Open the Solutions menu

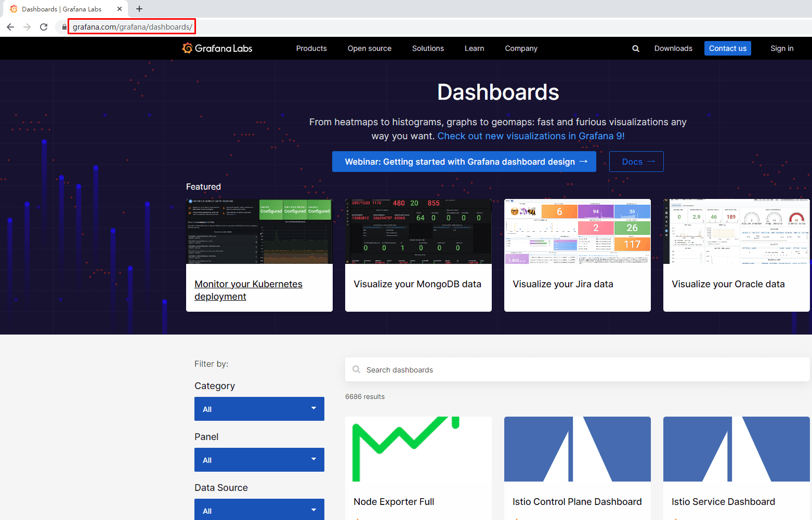pyautogui.click(x=428, y=48)
